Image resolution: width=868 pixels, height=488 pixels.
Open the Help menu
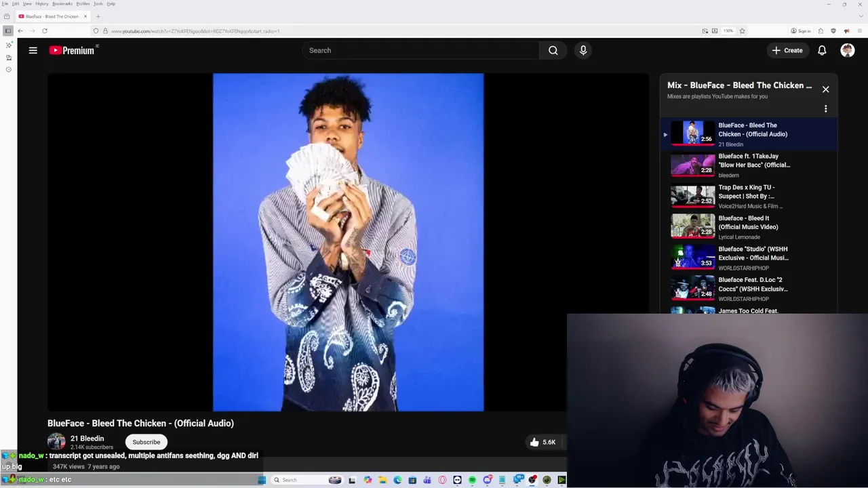click(111, 3)
